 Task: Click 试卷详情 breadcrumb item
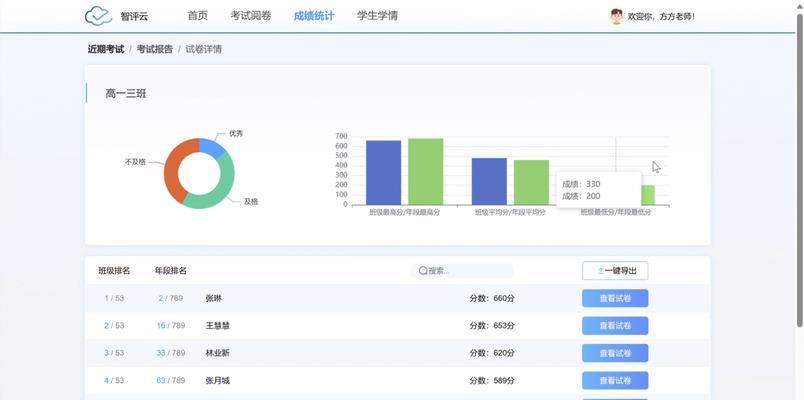(x=204, y=49)
